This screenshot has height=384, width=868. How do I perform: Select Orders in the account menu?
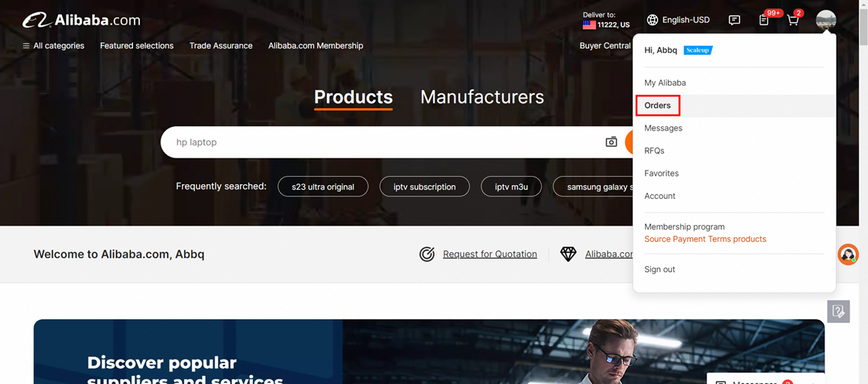click(x=658, y=106)
